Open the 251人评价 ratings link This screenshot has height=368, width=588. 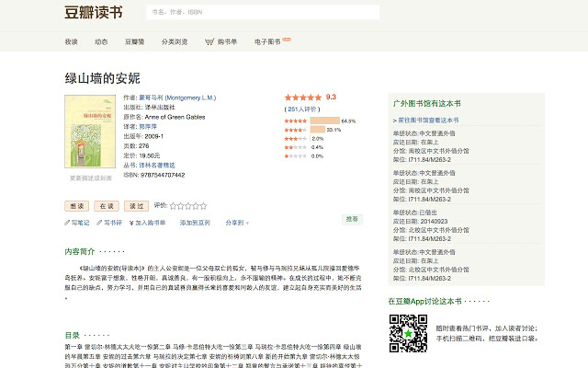(302, 109)
